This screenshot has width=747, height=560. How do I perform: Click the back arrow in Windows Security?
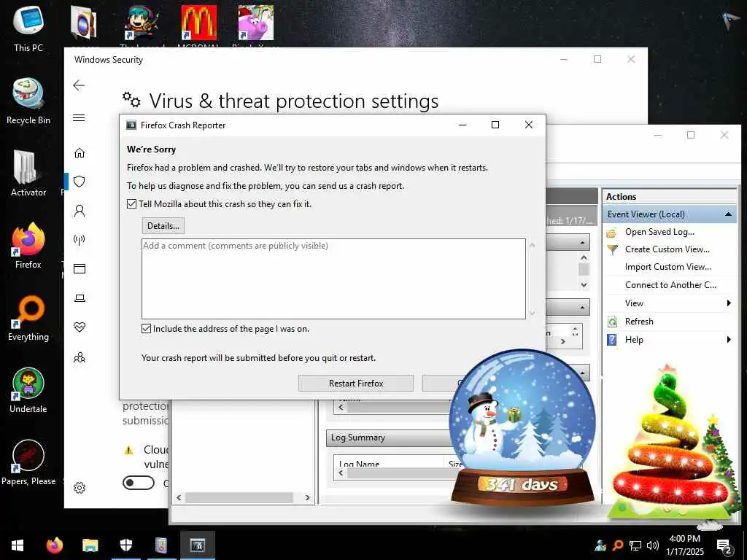tap(79, 85)
